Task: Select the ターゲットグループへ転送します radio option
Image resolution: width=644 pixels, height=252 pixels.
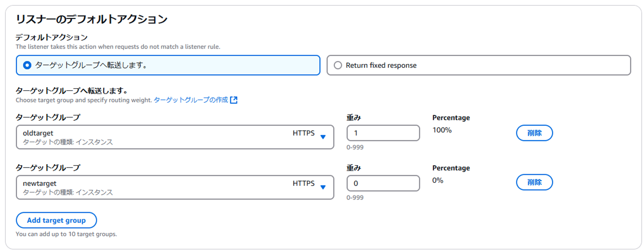Action: pos(27,65)
